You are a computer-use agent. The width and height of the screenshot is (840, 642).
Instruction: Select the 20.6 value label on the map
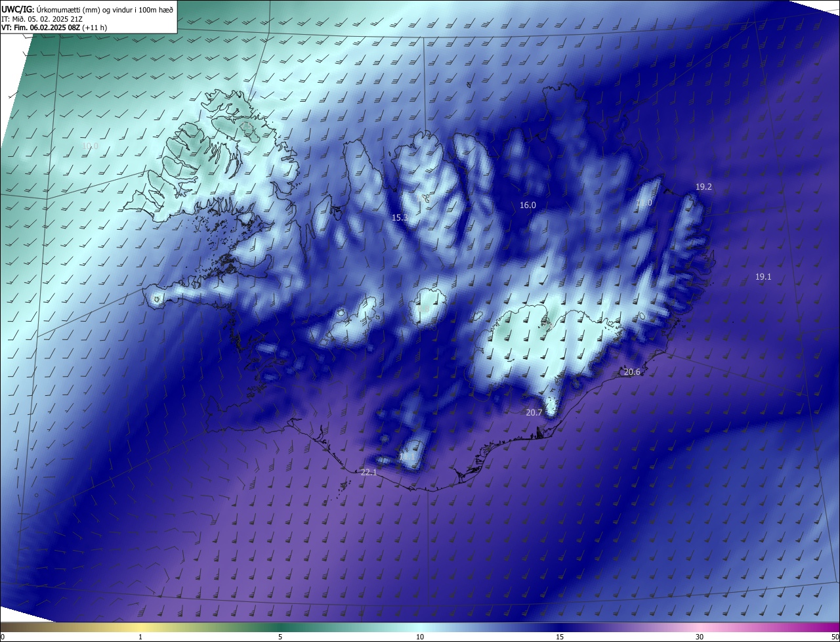tap(632, 372)
